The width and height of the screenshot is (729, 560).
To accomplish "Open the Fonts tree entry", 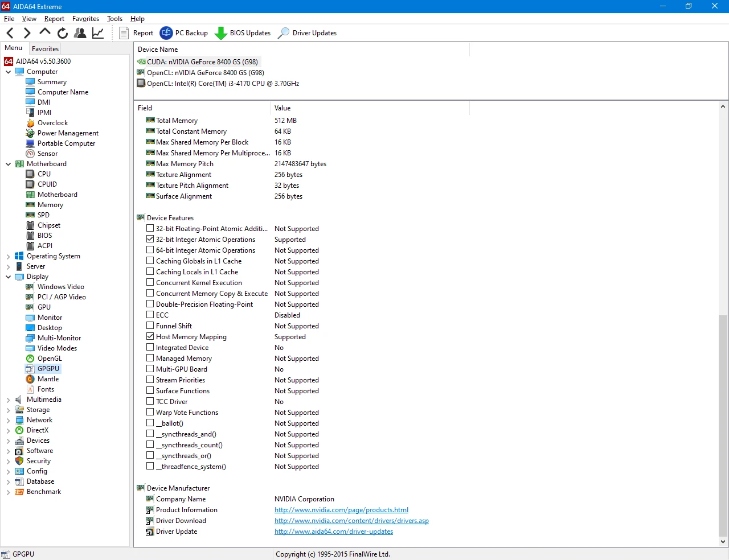I will [x=46, y=389].
